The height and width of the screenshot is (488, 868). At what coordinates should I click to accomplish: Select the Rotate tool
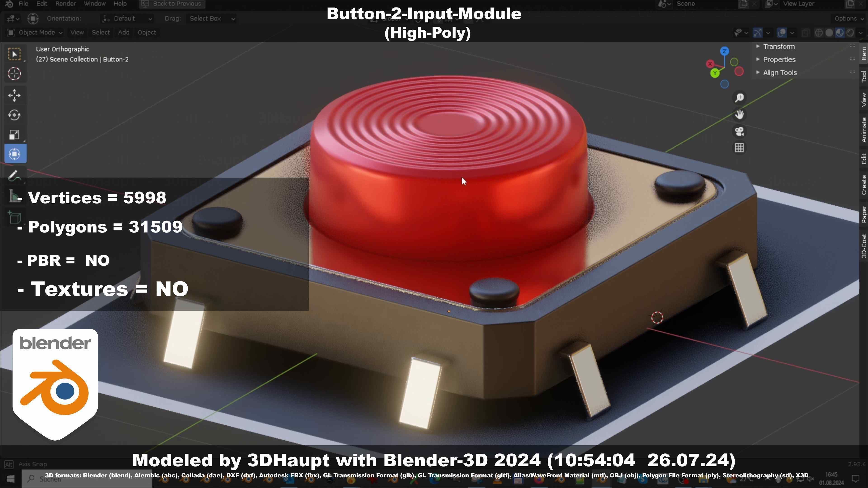pos(14,115)
